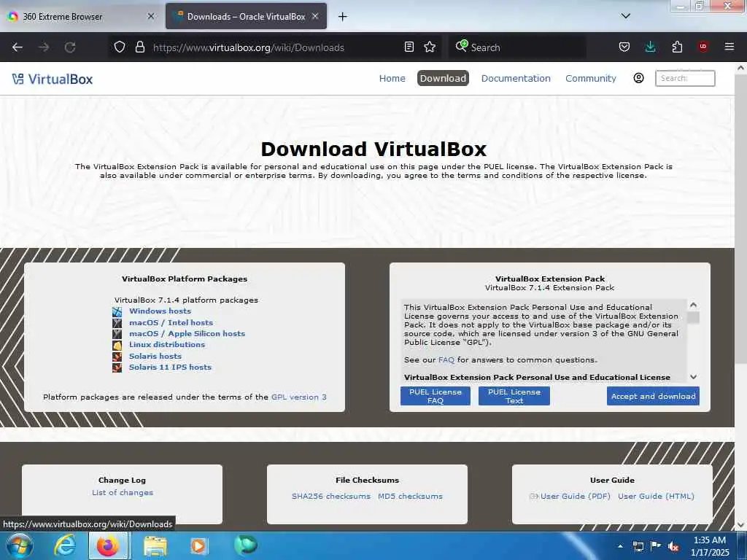Click the macOS / Intel hosts link
This screenshot has height=560, width=747.
click(x=171, y=322)
